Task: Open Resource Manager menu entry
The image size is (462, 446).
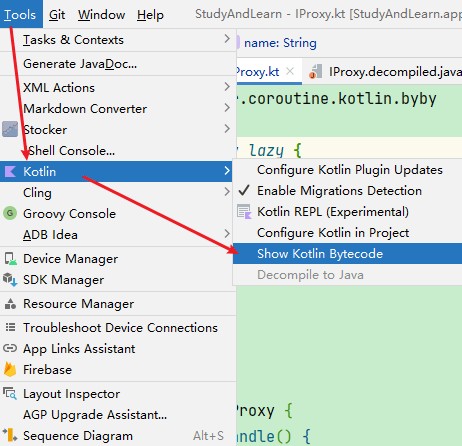Action: pos(117,304)
